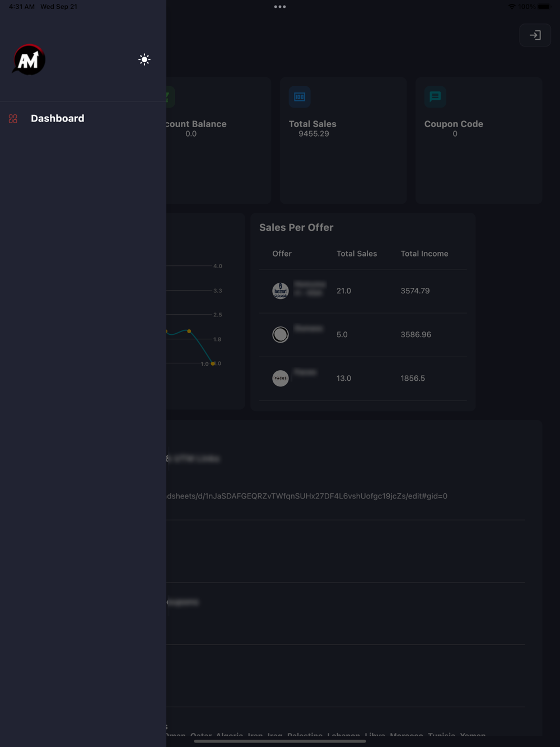This screenshot has height=747, width=560.
Task: Open the Google Sheets link URL
Action: point(307,496)
